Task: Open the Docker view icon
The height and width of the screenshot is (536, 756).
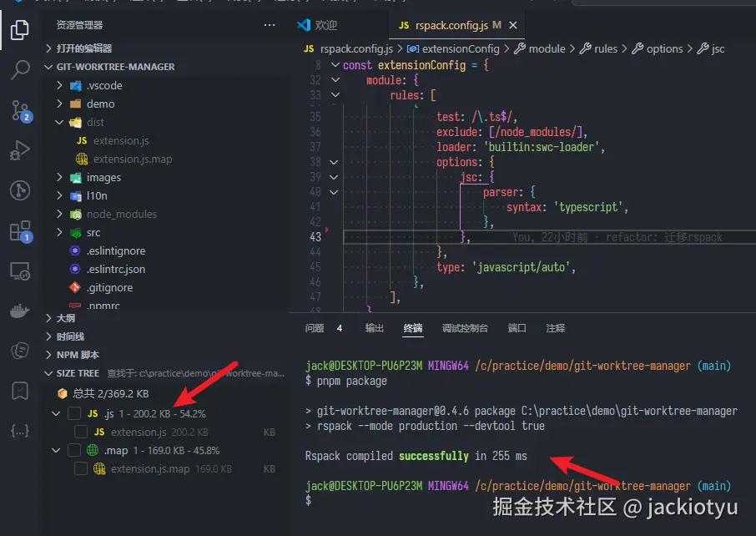Action: [20, 311]
